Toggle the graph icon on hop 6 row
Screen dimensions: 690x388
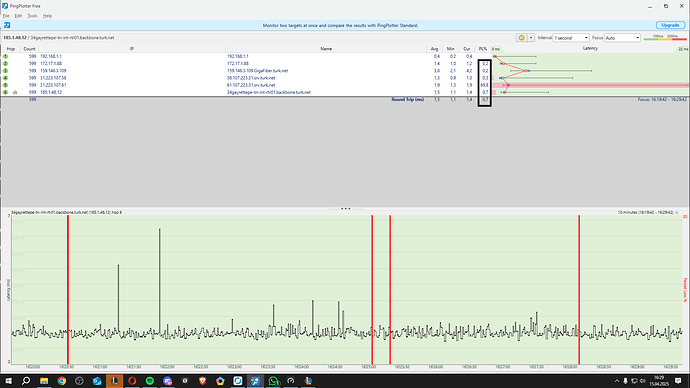point(15,92)
